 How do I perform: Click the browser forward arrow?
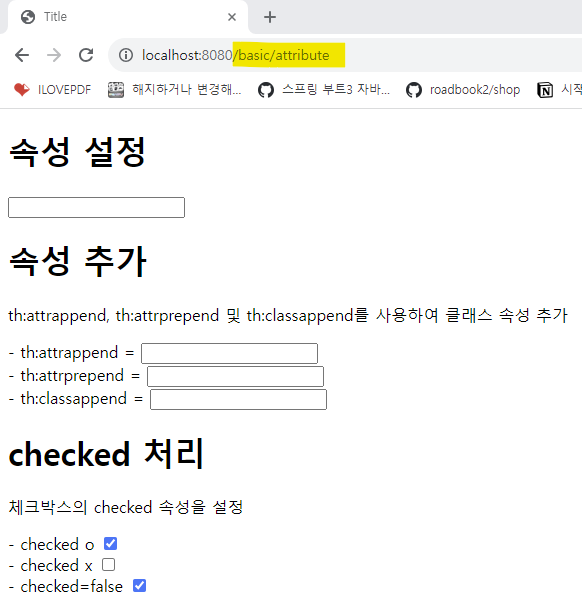click(54, 55)
